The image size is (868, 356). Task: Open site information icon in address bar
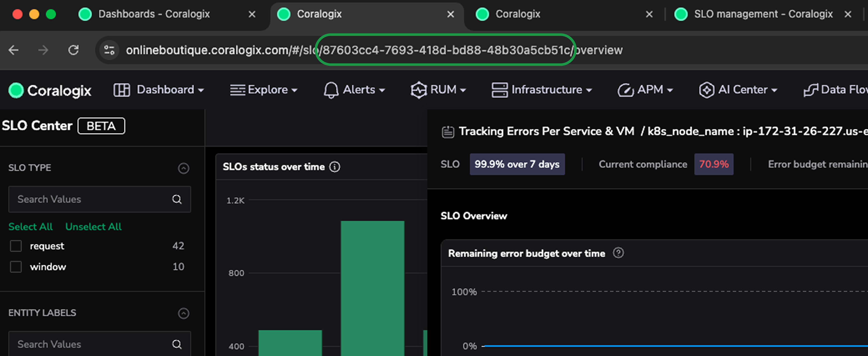tap(109, 50)
